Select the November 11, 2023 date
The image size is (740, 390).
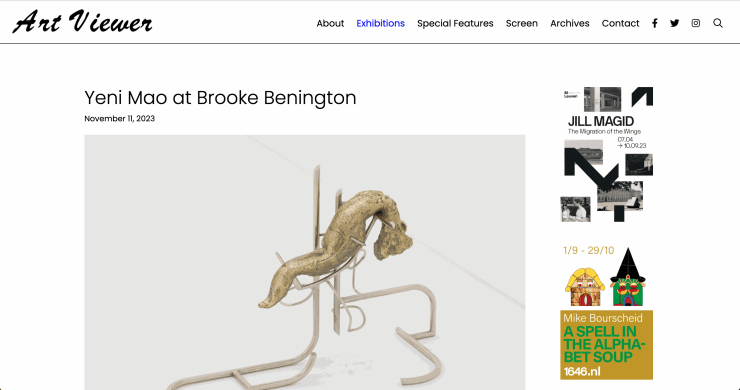pyautogui.click(x=119, y=119)
